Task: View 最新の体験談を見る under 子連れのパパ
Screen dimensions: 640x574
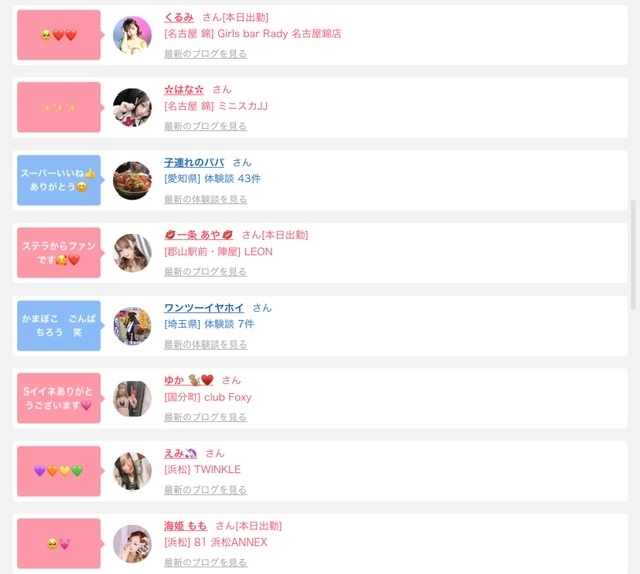Action: (205, 199)
